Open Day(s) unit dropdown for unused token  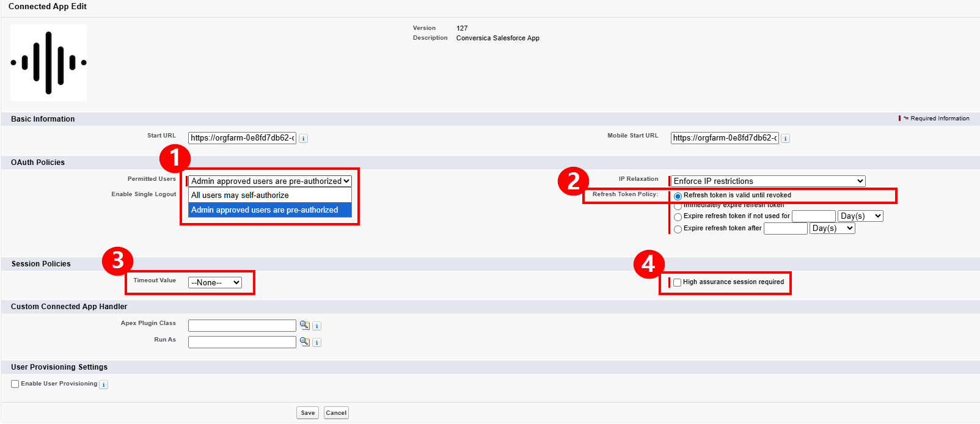click(860, 216)
